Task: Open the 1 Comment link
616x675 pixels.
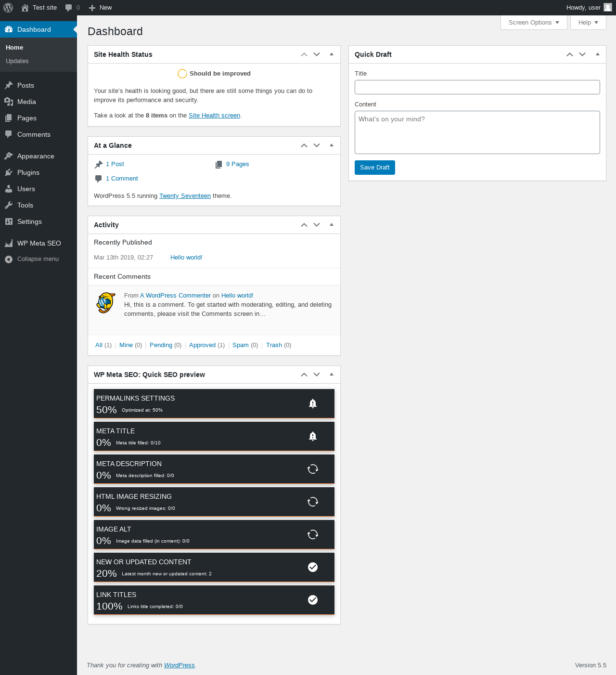Action: coord(122,179)
